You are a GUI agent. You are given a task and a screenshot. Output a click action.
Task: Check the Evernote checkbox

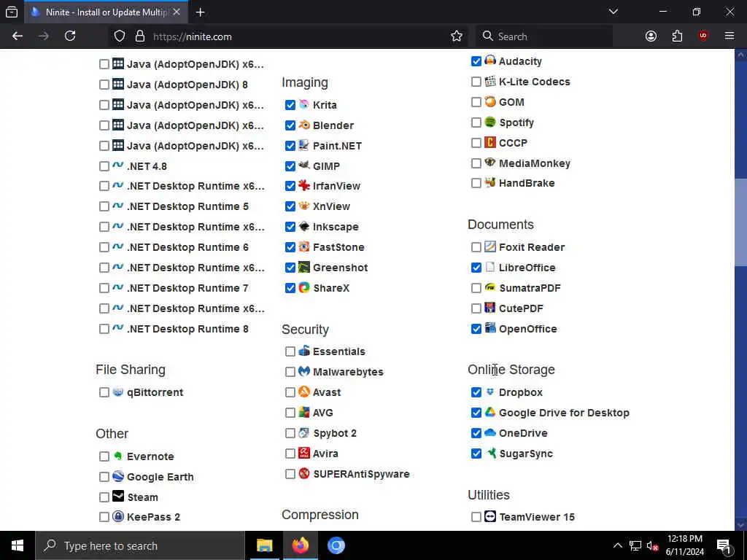104,456
